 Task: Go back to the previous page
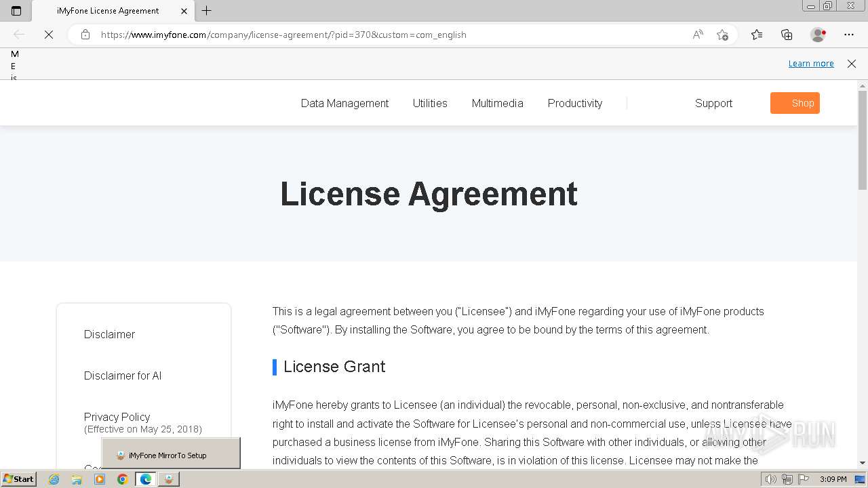(x=19, y=35)
